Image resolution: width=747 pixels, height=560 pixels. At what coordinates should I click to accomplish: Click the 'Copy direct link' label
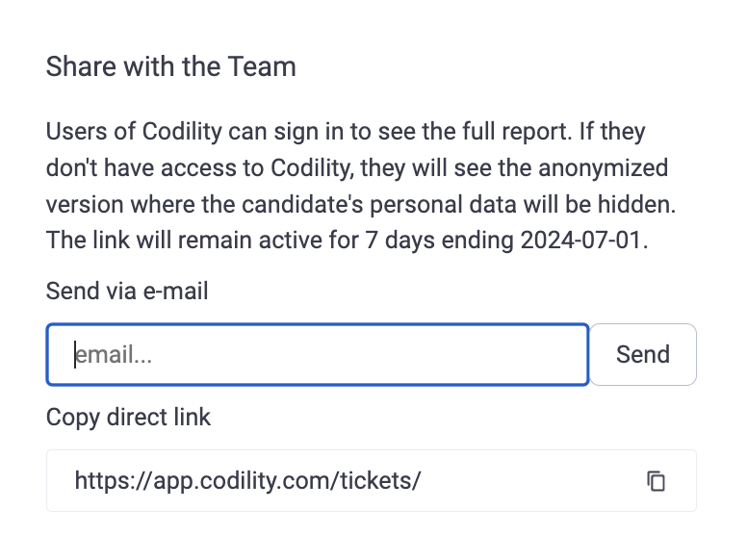tap(128, 418)
